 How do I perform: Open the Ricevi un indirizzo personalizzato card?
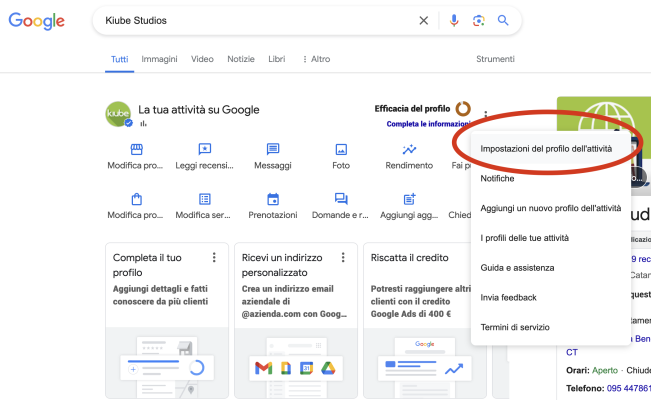point(296,321)
